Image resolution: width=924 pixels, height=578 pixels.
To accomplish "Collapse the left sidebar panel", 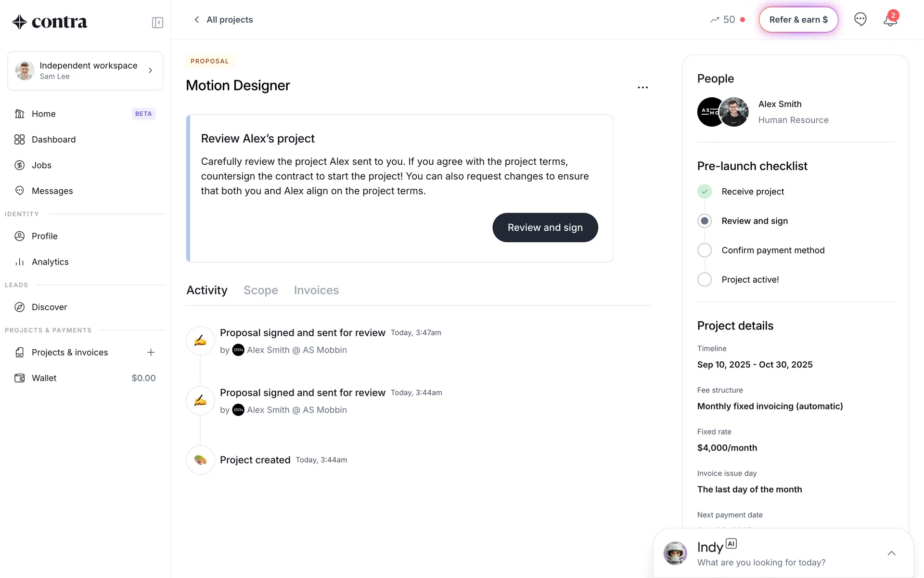I will tap(157, 23).
